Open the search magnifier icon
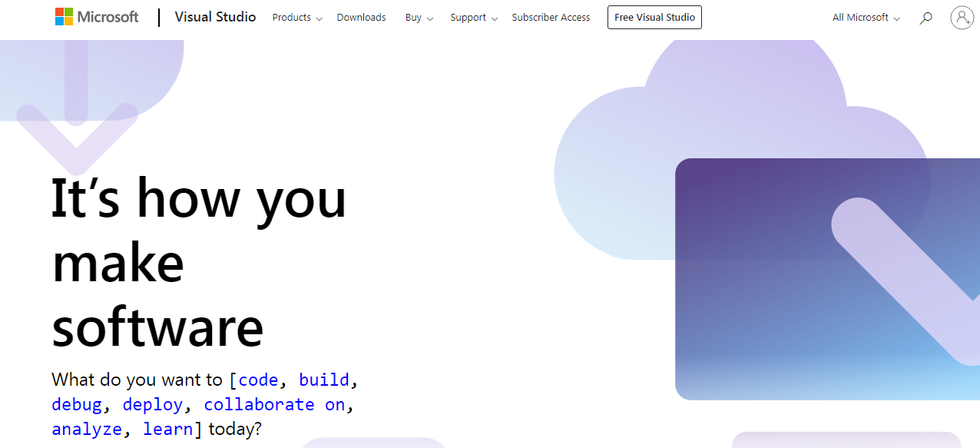This screenshot has height=448, width=980. click(926, 18)
